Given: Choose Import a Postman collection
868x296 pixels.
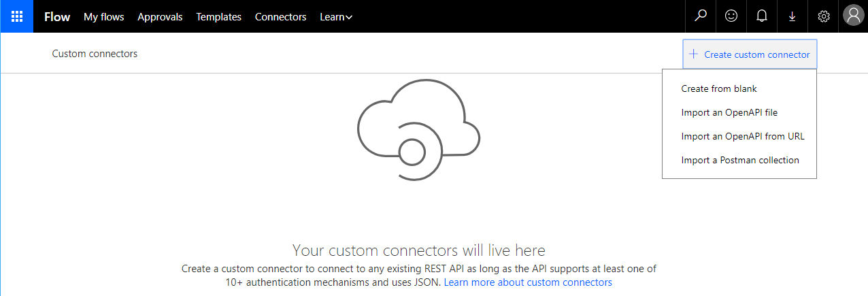Looking at the screenshot, I should (x=740, y=160).
